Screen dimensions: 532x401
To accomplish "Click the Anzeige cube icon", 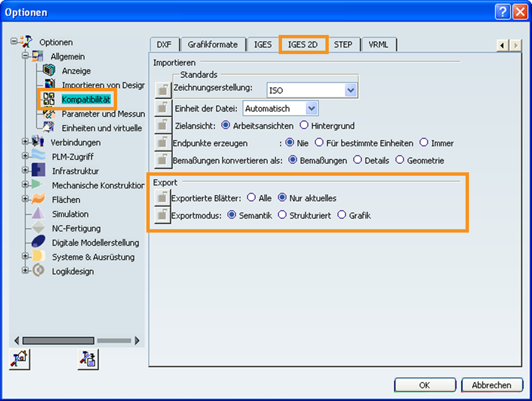I will pos(49,70).
